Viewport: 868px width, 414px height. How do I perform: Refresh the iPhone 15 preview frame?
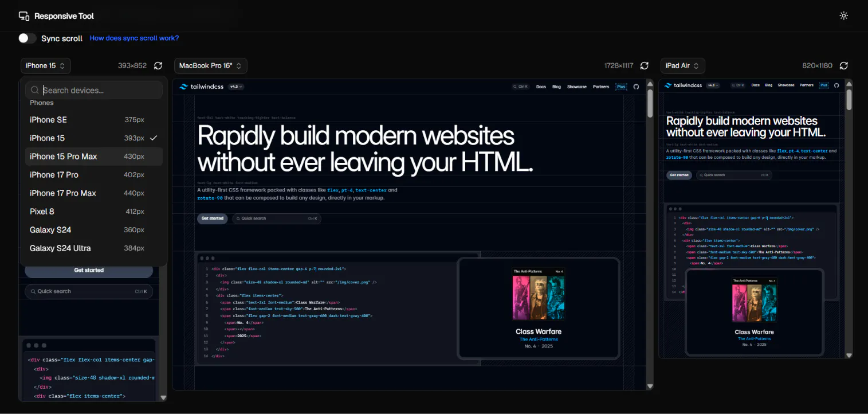tap(158, 66)
